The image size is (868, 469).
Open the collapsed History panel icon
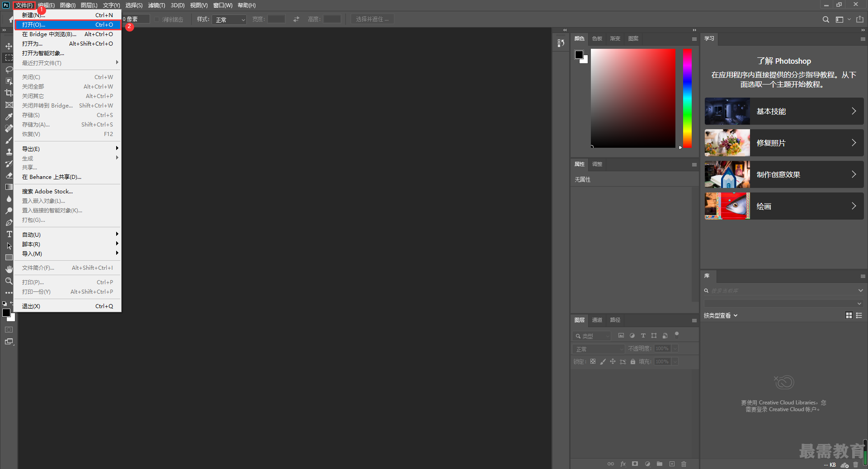click(x=561, y=43)
